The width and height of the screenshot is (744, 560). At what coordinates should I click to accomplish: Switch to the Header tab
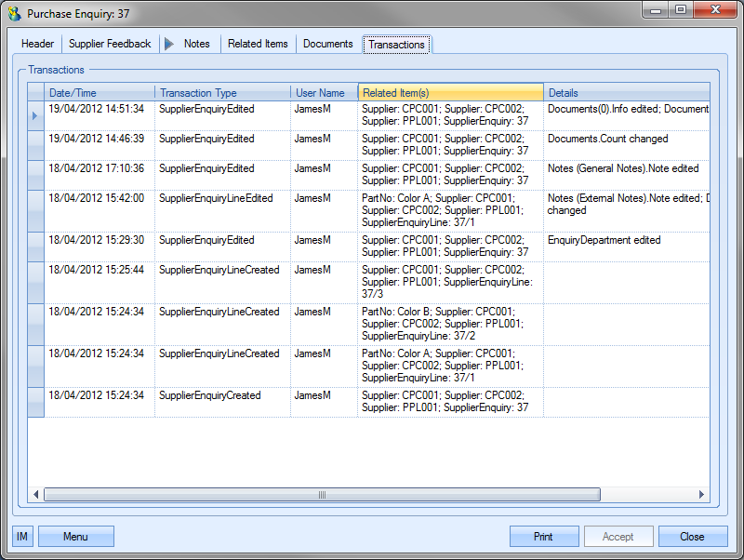click(38, 44)
